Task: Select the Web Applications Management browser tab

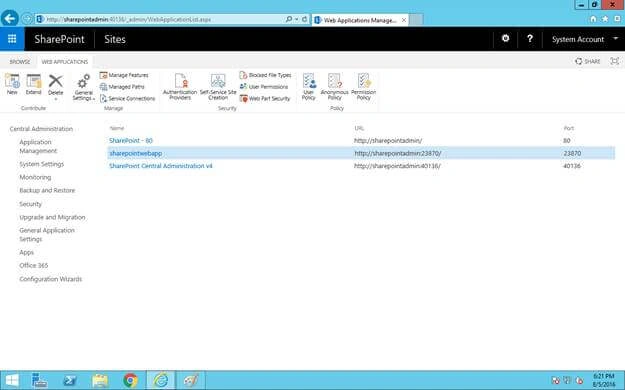Action: pyautogui.click(x=360, y=20)
